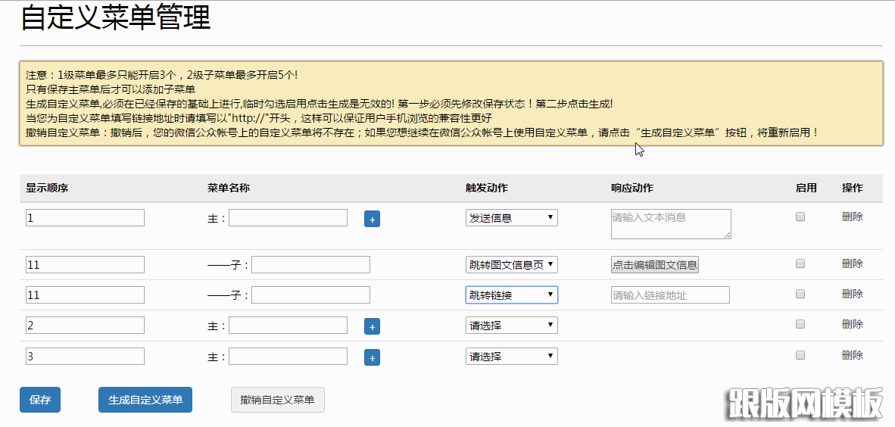The image size is (895, 427).
Task: Open the 发送信息 trigger action dropdown
Action: (x=511, y=218)
